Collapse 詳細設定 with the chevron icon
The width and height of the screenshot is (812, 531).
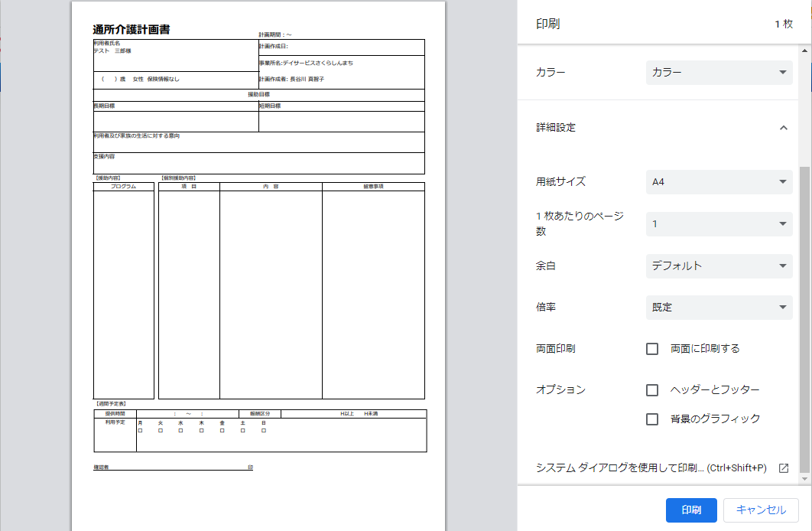(783, 128)
